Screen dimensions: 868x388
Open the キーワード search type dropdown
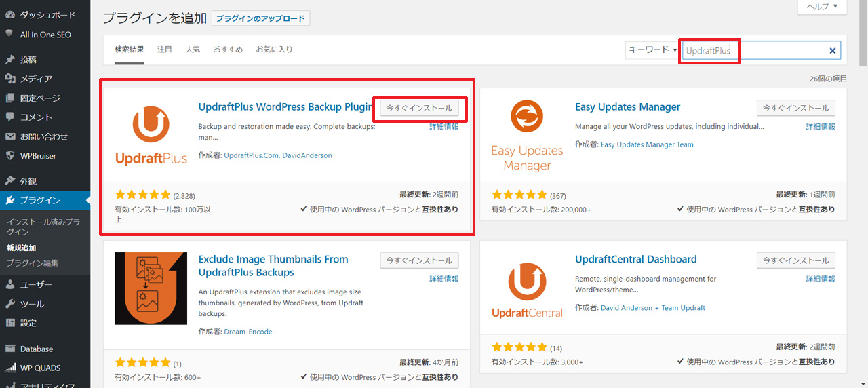[652, 50]
